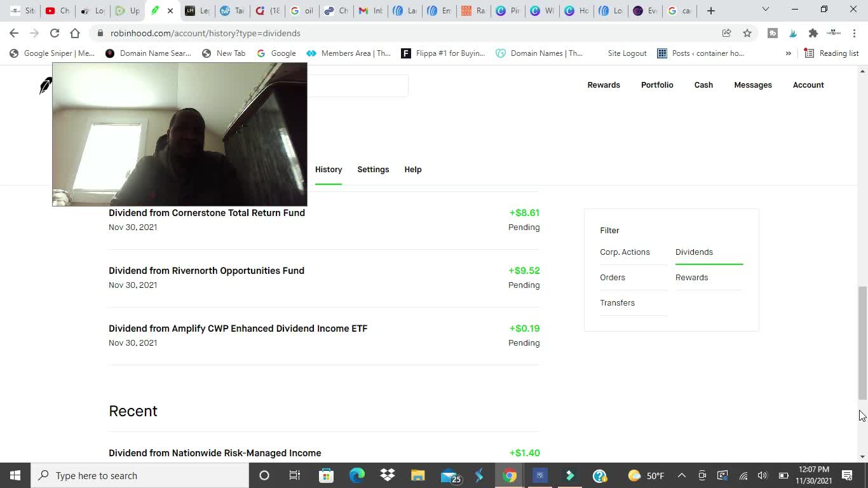
Task: Reload the Robinhood page
Action: [x=55, y=33]
